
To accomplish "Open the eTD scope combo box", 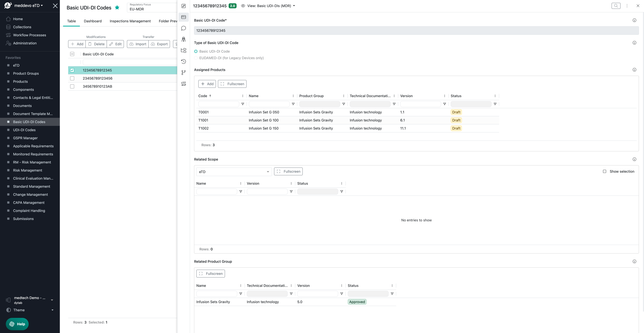I will pyautogui.click(x=234, y=172).
